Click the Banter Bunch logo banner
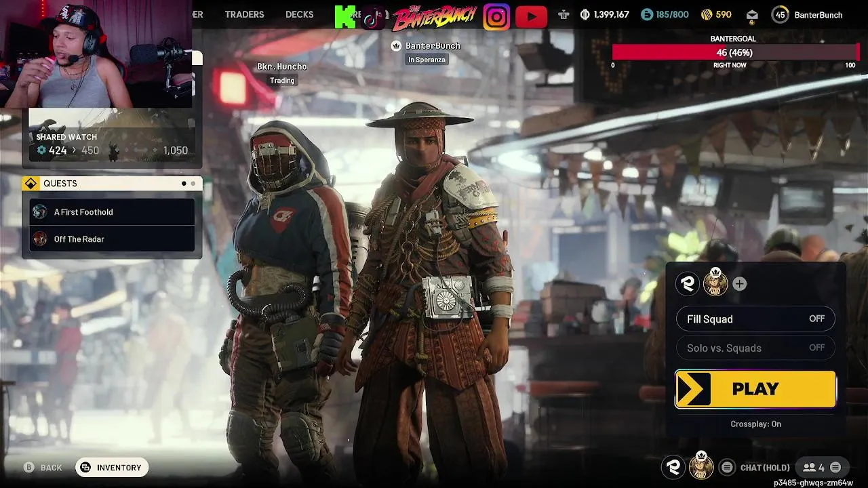This screenshot has height=488, width=868. coord(434,17)
